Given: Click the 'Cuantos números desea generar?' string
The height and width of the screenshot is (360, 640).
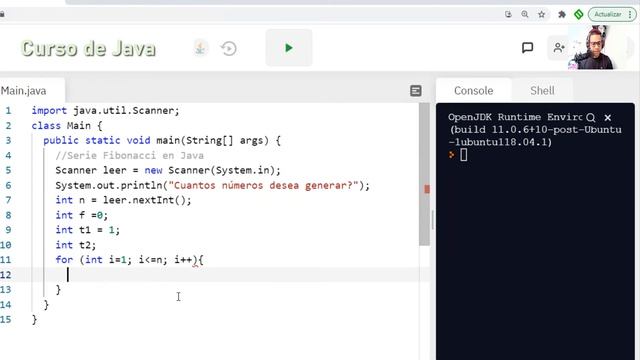Looking at the screenshot, I should point(263,185).
